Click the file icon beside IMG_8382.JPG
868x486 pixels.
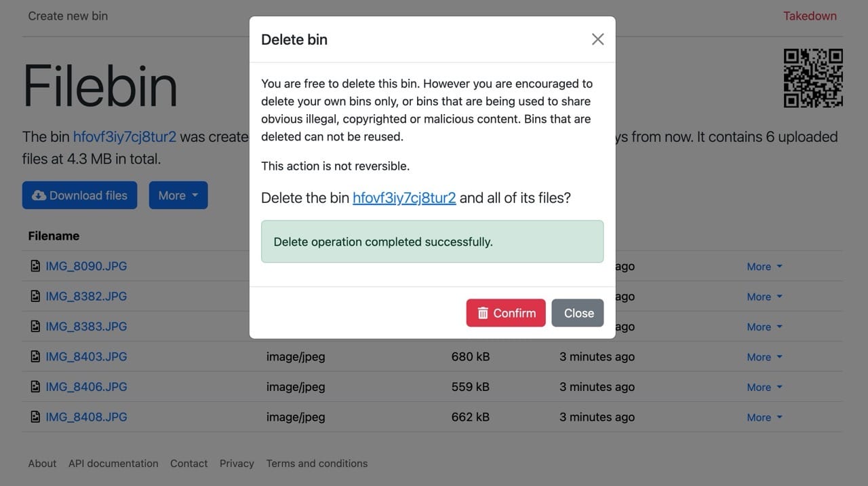(x=35, y=296)
